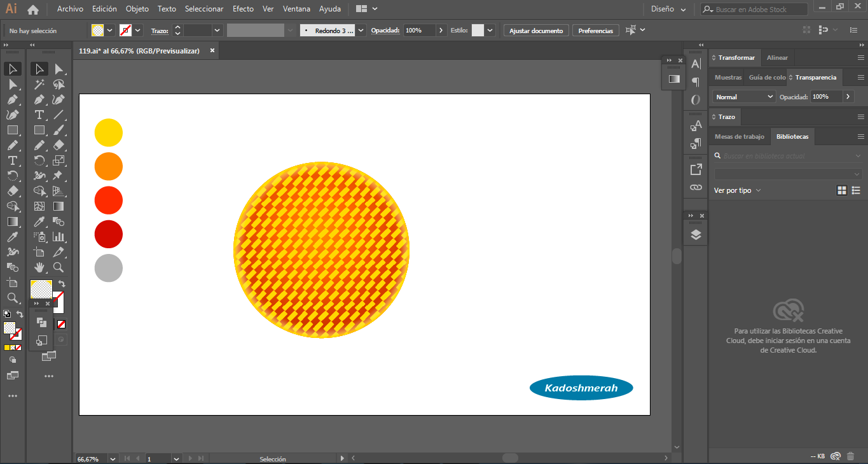Switch libraries to list view
868x464 pixels.
pyautogui.click(x=856, y=190)
